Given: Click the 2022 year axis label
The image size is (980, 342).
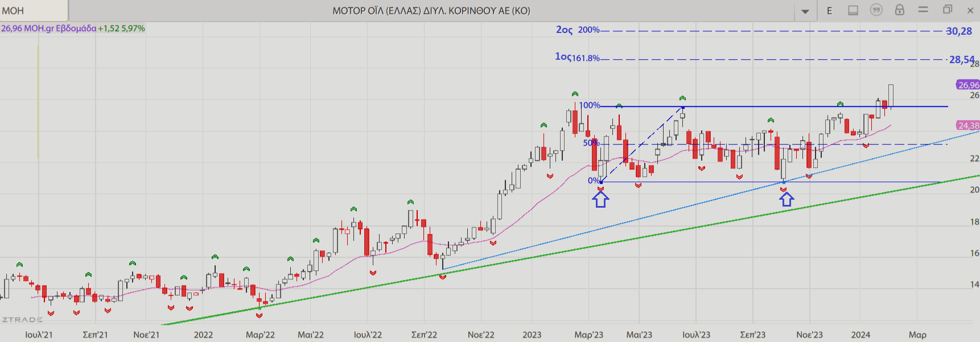Looking at the screenshot, I should point(203,335).
